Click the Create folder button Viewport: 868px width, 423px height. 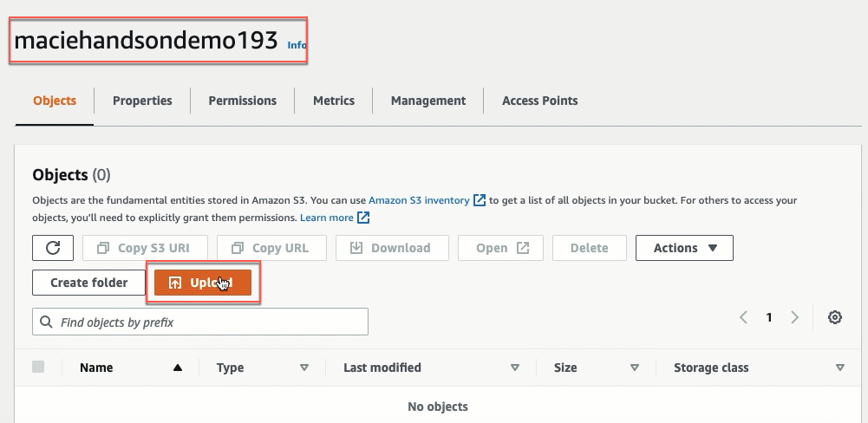(x=88, y=283)
